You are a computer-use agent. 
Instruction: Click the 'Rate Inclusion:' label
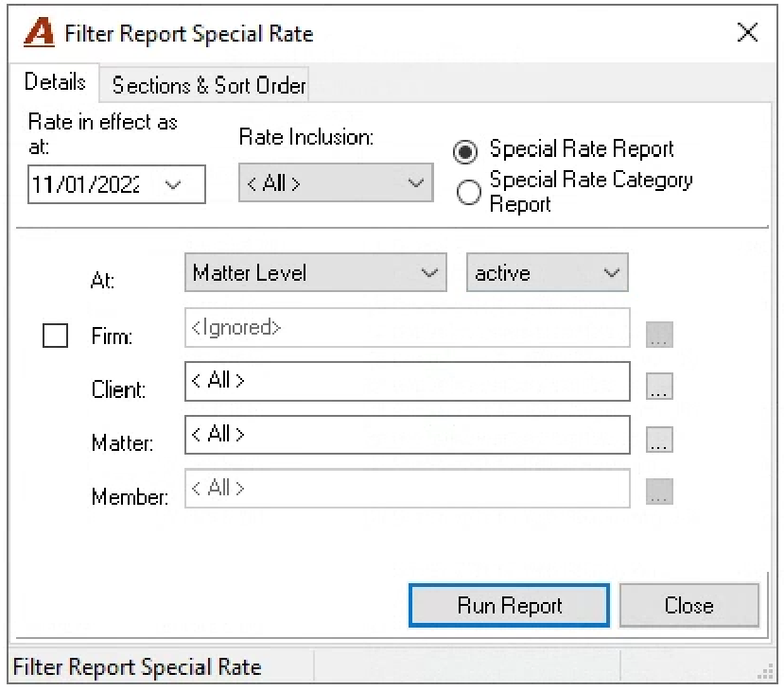pos(306,137)
